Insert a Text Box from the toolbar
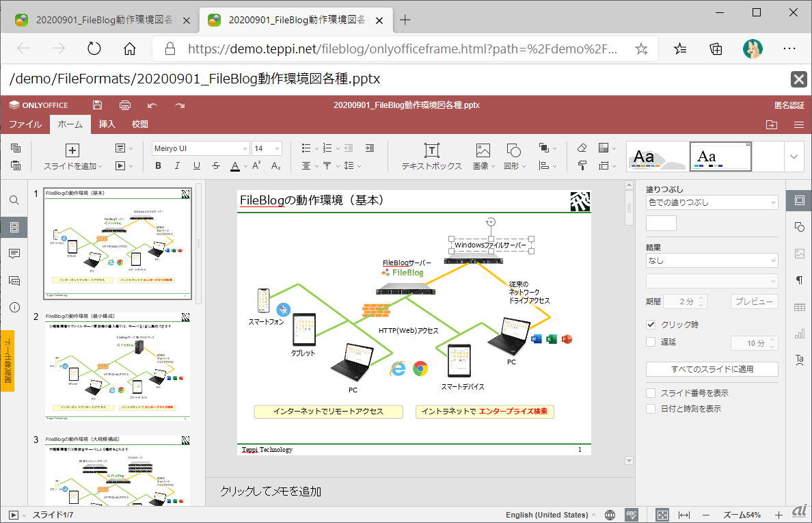This screenshot has height=523, width=812. 431,157
